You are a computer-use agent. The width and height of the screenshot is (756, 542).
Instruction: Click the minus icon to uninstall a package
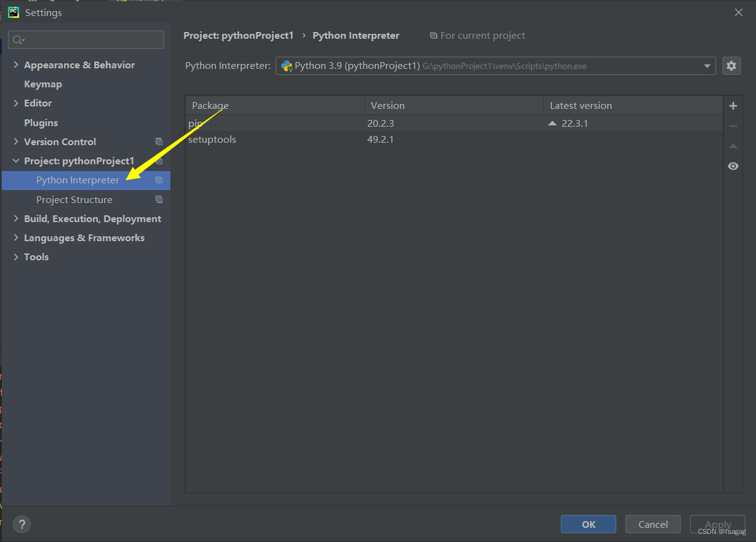pyautogui.click(x=733, y=126)
